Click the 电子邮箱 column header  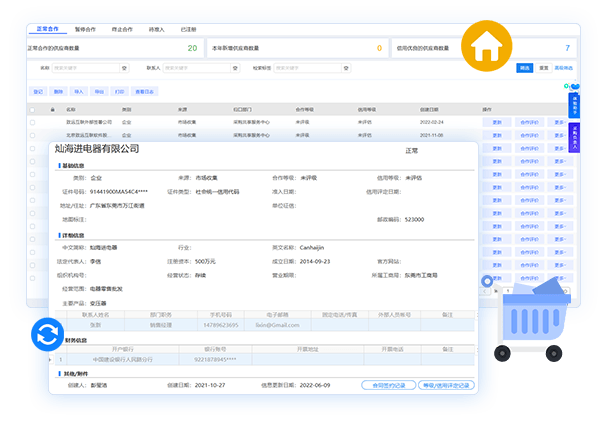coord(277,315)
